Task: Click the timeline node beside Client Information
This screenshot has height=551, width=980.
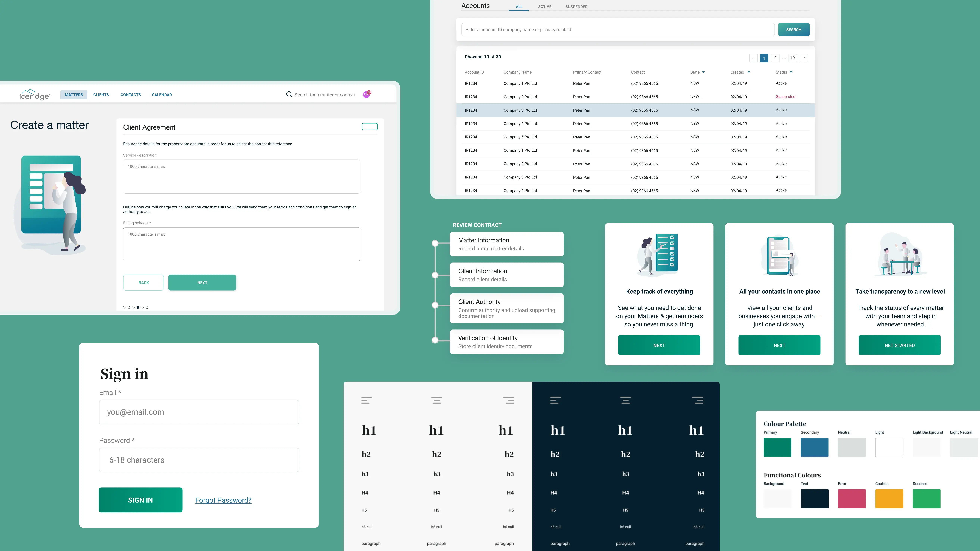Action: (x=435, y=275)
